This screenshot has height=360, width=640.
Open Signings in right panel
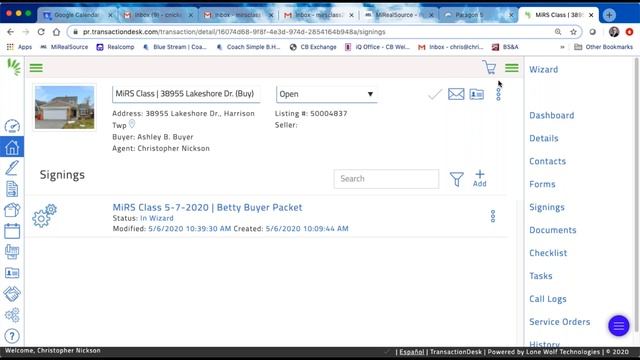coord(547,207)
